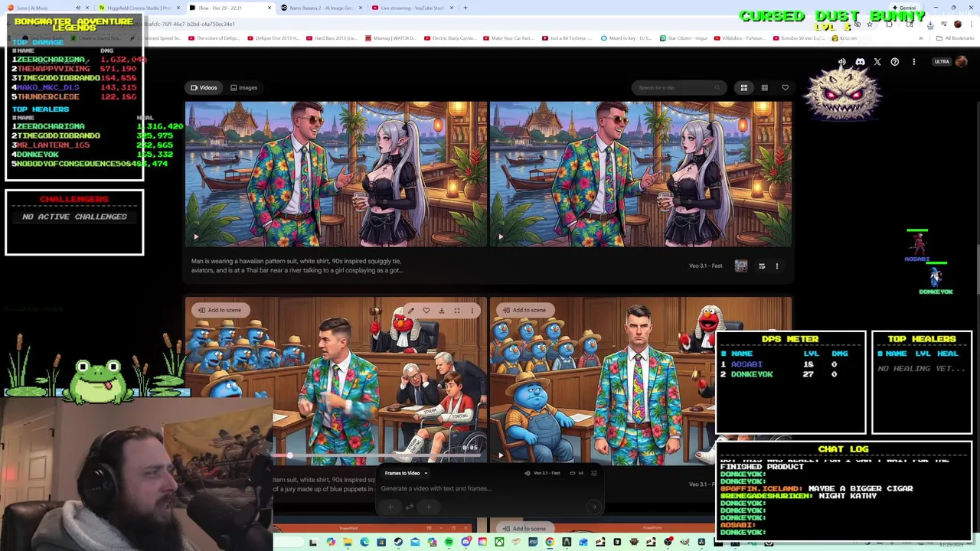Screen dimensions: 980x551
Task: Open Copilot from the taskbar
Action: pyautogui.click(x=331, y=542)
